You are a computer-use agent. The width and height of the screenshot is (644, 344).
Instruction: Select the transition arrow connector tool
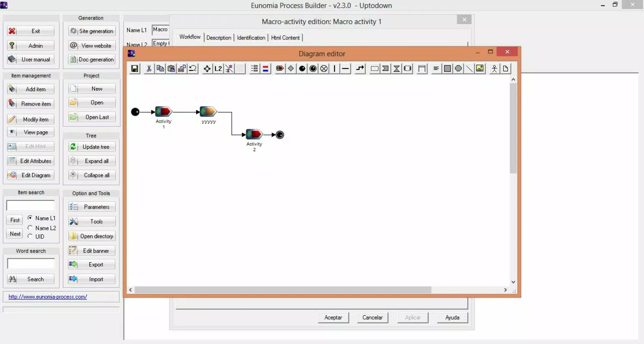(360, 68)
